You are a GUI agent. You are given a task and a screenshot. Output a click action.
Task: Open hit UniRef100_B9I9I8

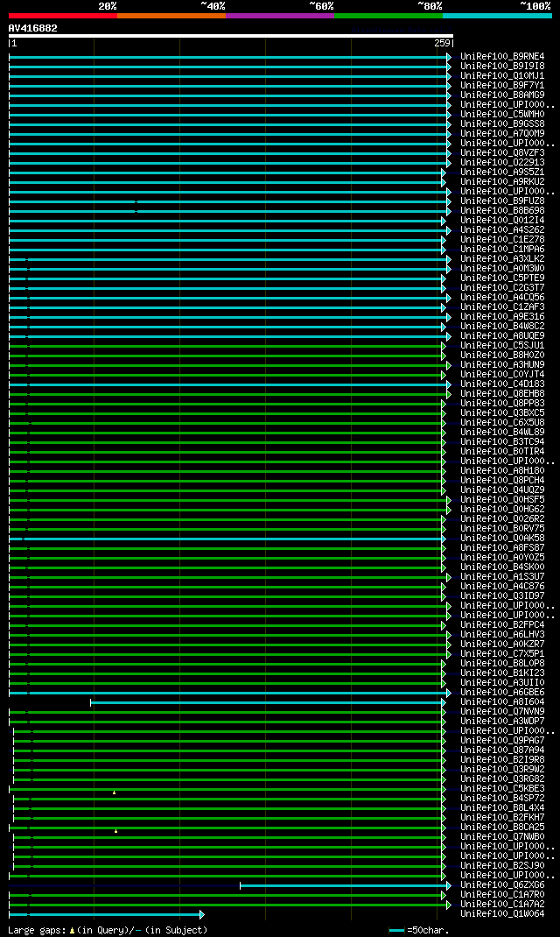(x=502, y=67)
